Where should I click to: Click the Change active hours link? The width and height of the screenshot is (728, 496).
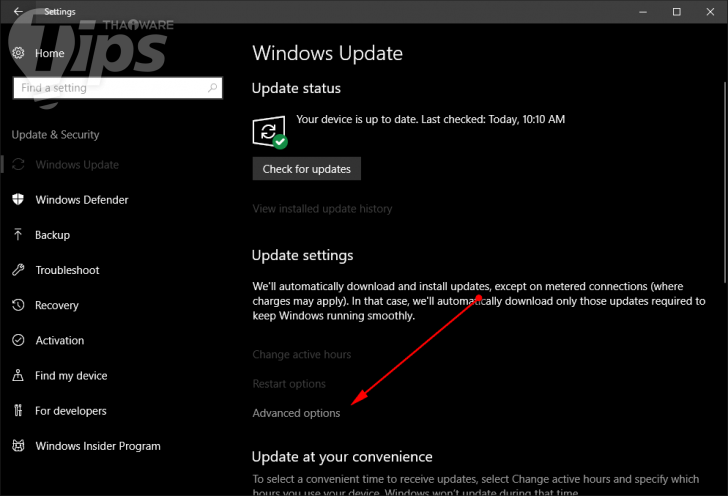(302, 355)
